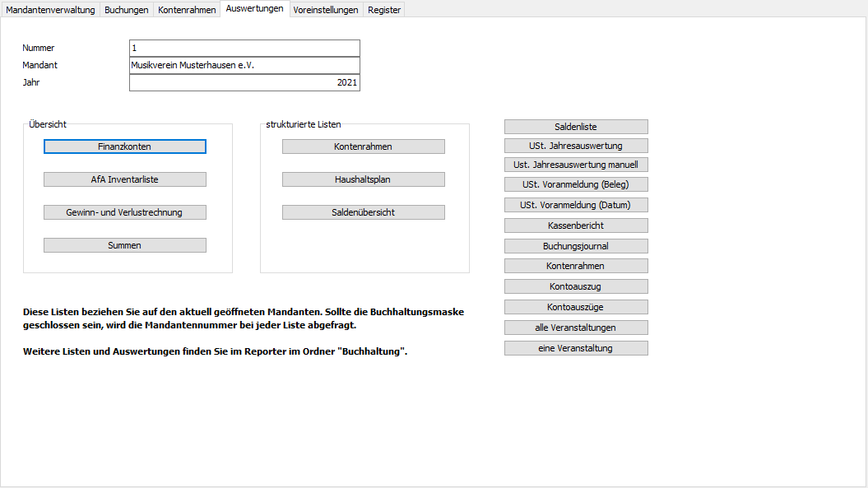Click into the Nummer input field
Viewport: 868px width, 488px height.
pos(244,48)
